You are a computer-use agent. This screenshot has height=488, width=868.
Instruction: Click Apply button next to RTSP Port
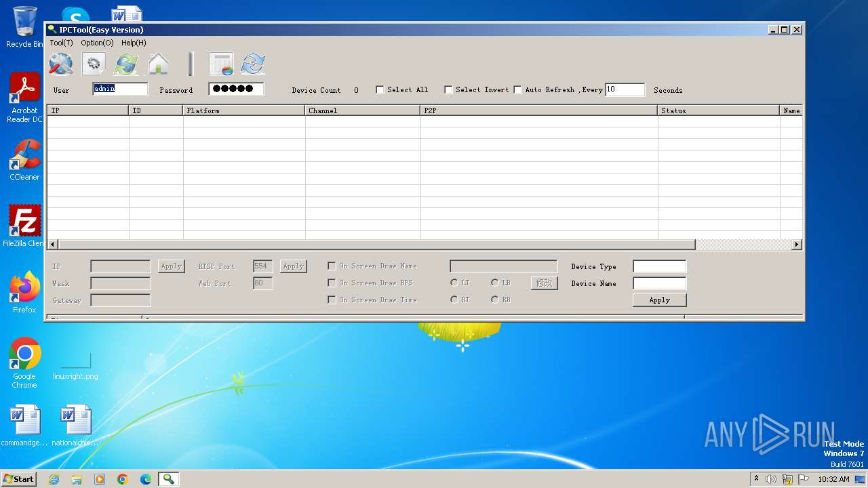pyautogui.click(x=293, y=266)
